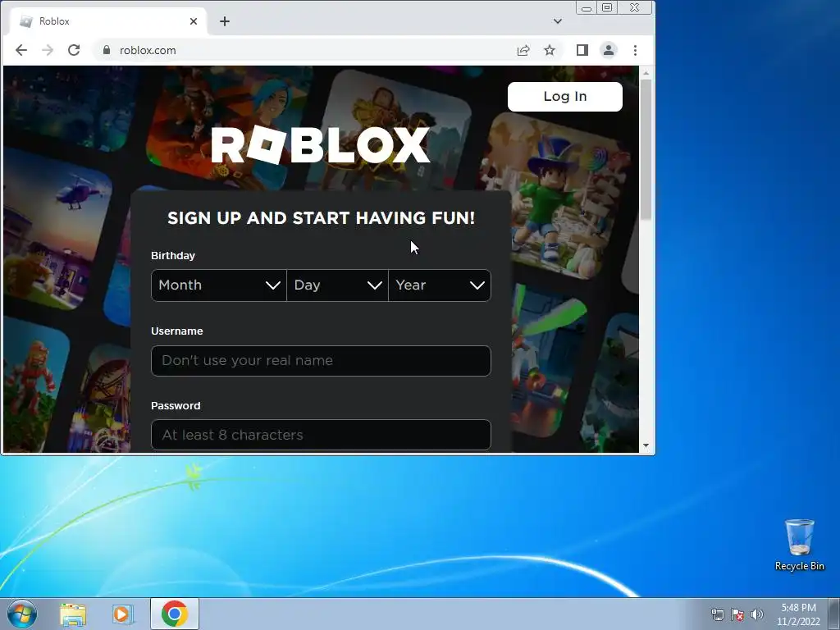Click the Log In button
This screenshot has width=840, height=630.
pos(565,97)
